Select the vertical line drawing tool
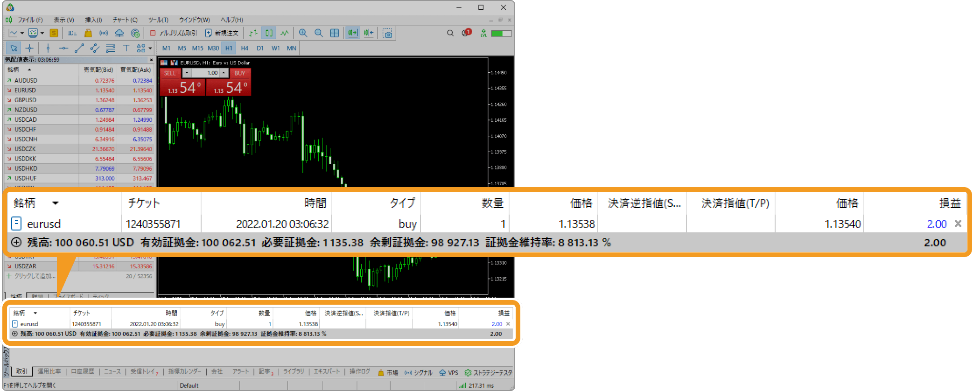980x391 pixels. 48,48
